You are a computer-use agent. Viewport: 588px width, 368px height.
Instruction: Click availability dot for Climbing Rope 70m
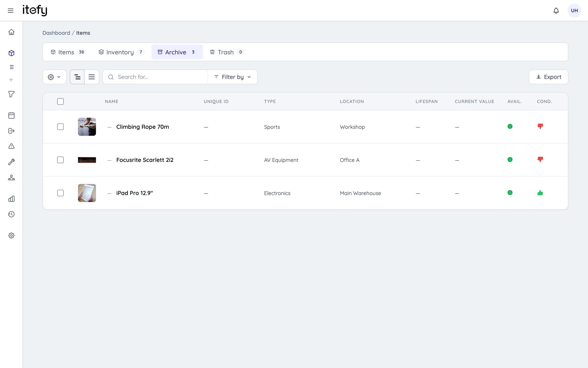(x=510, y=126)
